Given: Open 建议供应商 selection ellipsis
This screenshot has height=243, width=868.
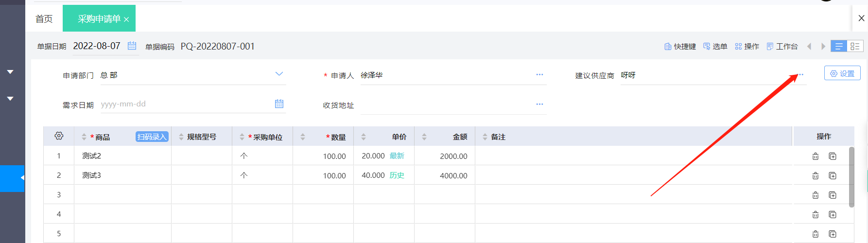Looking at the screenshot, I should tap(800, 75).
